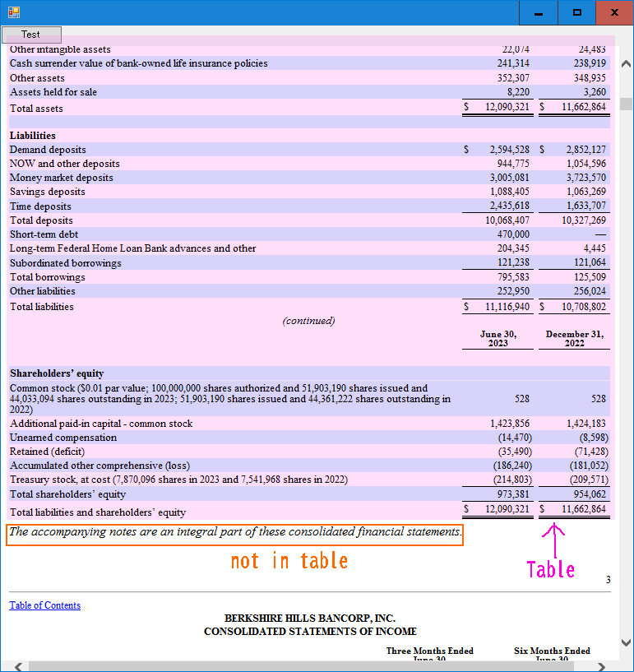The image size is (634, 672).
Task: Click the value 973,381
Action: [x=513, y=494]
